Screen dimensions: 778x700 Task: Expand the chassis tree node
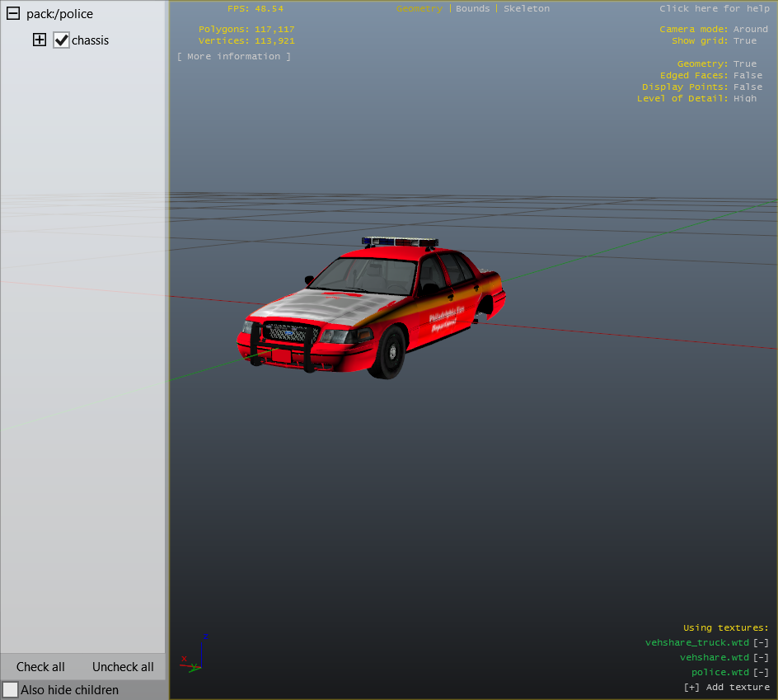click(x=39, y=40)
